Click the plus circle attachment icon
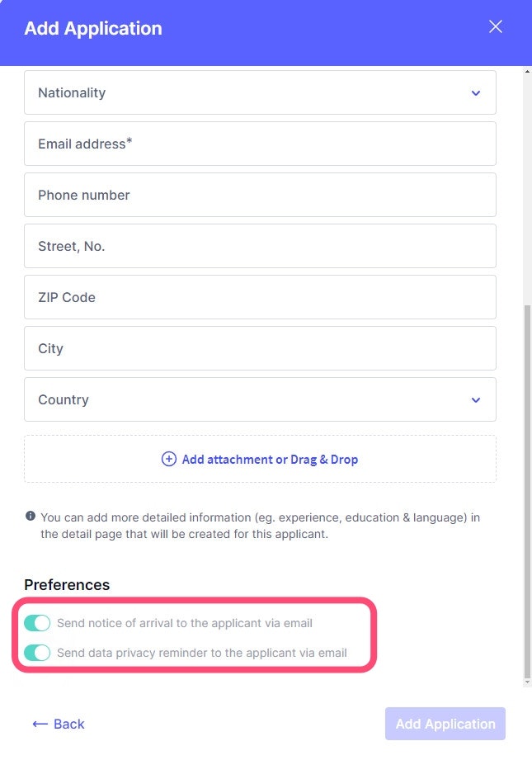The height and width of the screenshot is (760, 532). (x=168, y=459)
